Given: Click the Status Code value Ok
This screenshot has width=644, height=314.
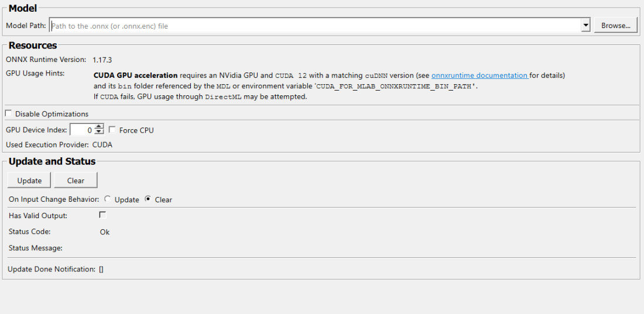Looking at the screenshot, I should click(x=105, y=232).
